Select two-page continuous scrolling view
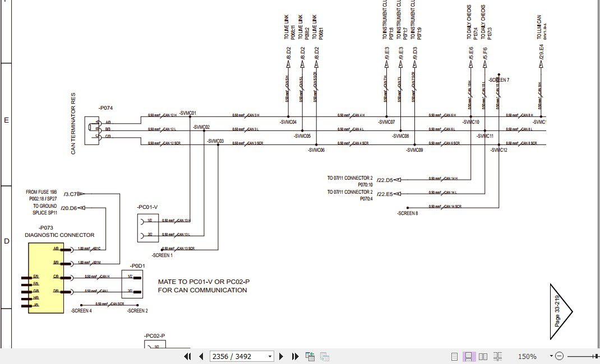 [497, 357]
